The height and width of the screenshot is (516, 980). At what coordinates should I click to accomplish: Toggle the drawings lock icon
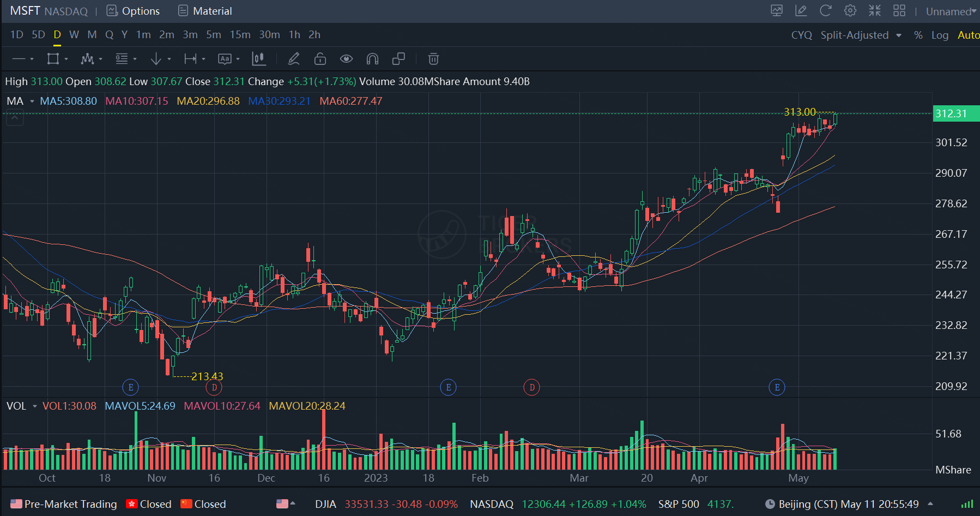click(x=320, y=59)
